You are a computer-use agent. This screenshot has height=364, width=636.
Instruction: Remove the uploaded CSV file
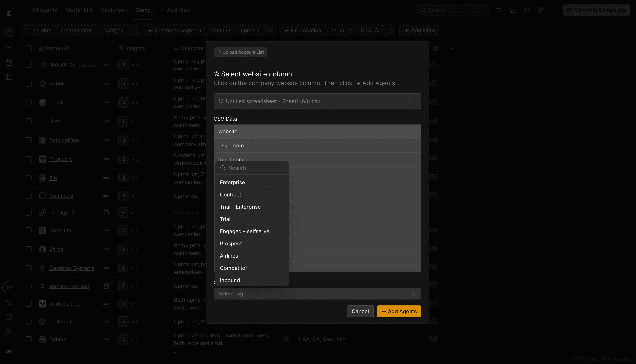[x=410, y=101]
